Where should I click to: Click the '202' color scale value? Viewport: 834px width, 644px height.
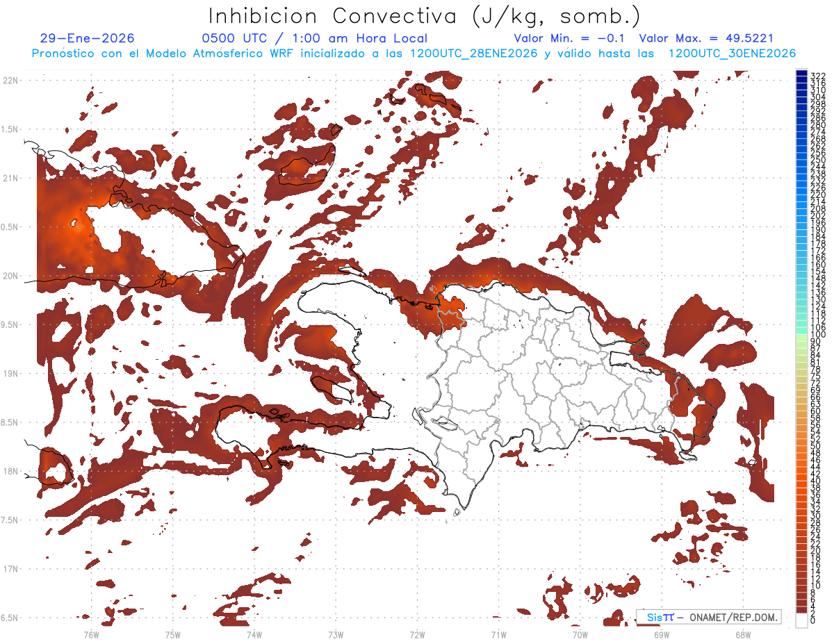(818, 216)
